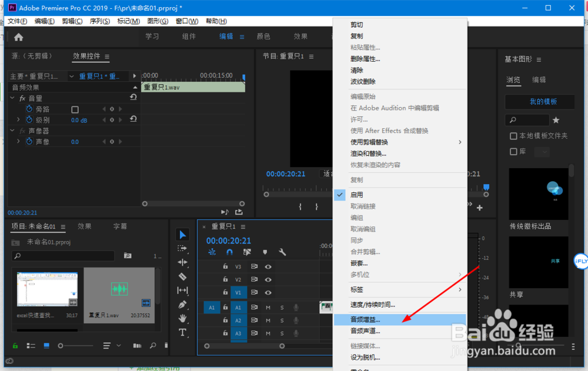Toggle linked selection icon in timeline

click(x=247, y=252)
